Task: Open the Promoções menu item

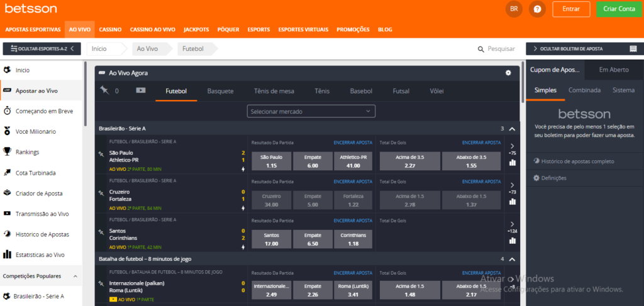Action: (353, 30)
